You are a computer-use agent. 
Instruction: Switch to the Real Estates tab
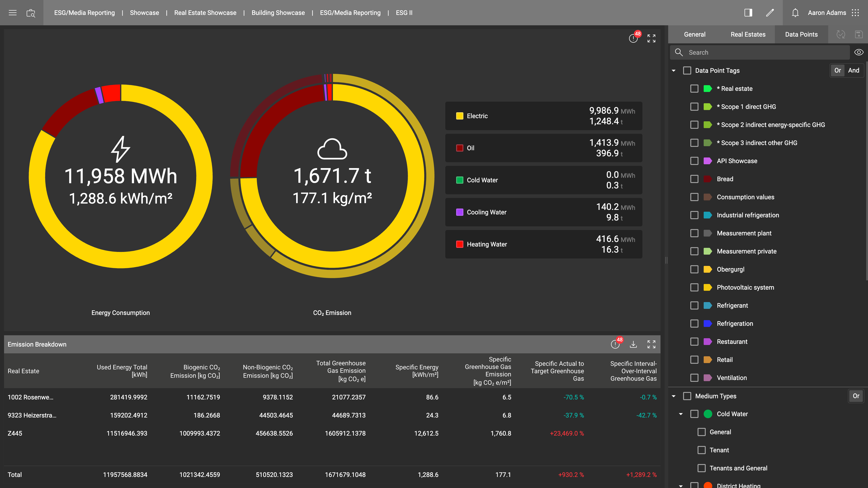pos(748,34)
